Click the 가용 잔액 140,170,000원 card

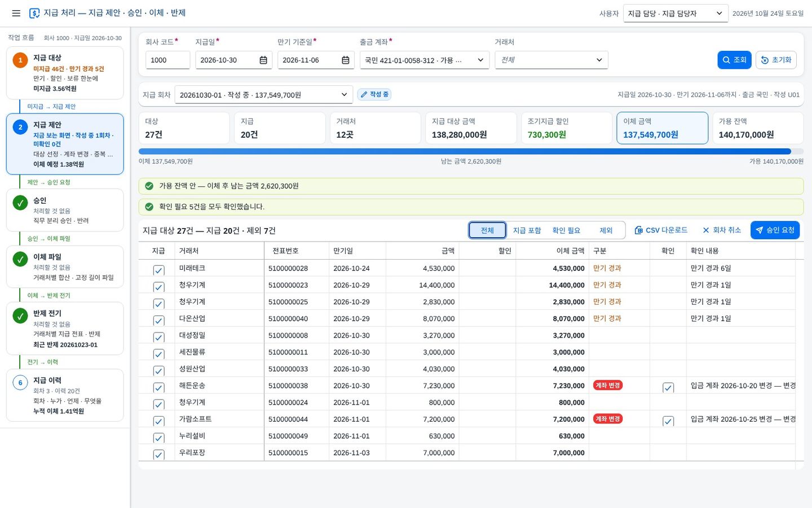[758, 128]
